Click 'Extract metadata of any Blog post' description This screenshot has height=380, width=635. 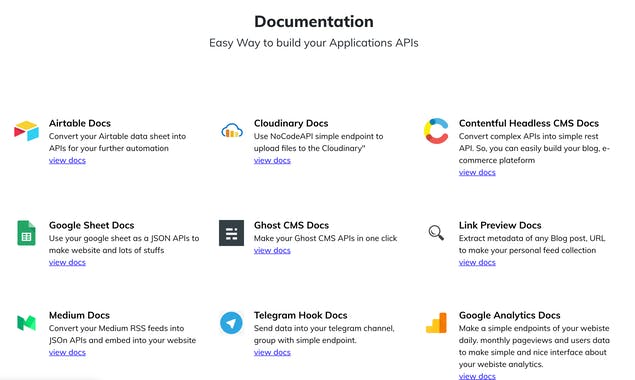click(x=532, y=244)
